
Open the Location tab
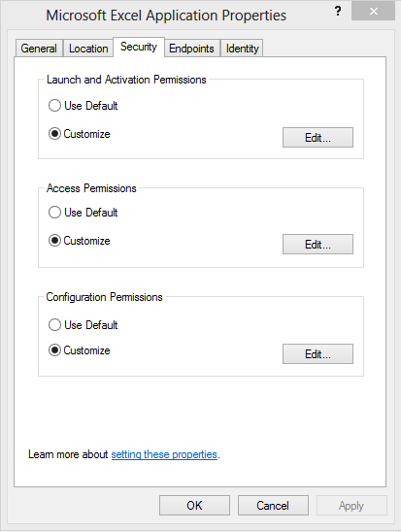point(88,49)
